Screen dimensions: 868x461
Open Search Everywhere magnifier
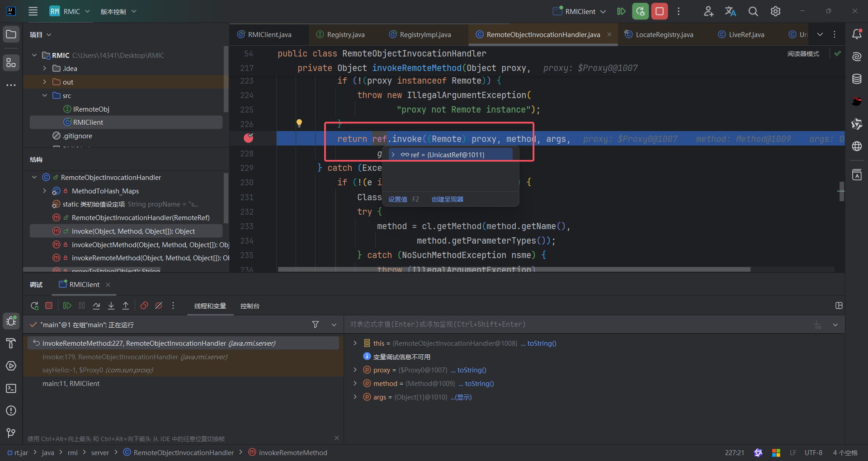(x=753, y=11)
